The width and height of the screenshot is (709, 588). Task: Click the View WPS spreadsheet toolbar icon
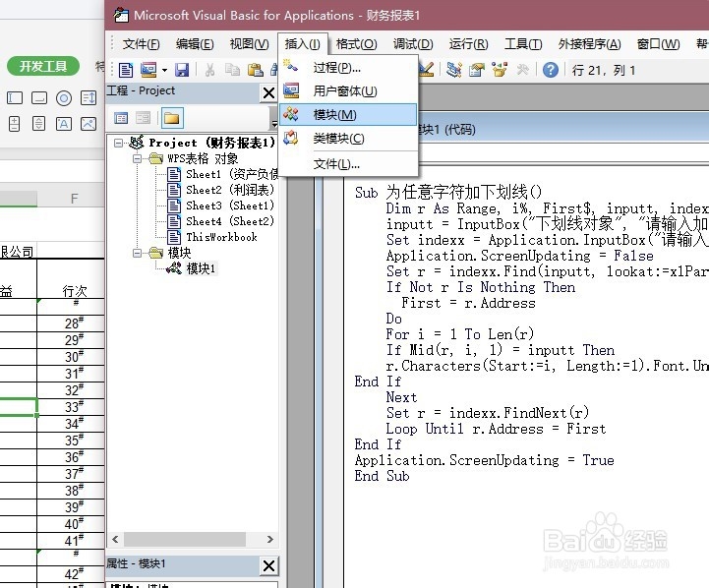point(125,70)
